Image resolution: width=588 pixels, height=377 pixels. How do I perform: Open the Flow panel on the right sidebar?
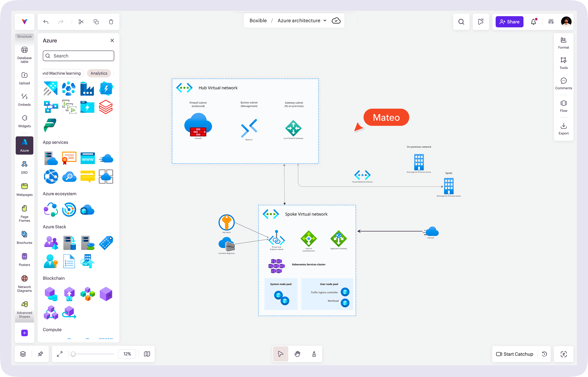[563, 106]
